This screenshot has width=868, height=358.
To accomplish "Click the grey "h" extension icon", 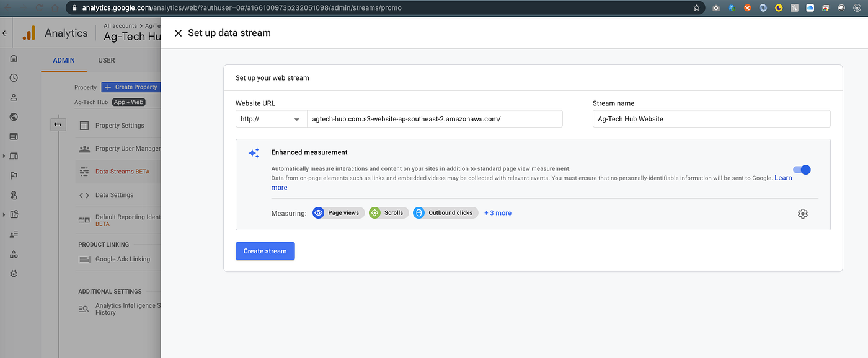I will [x=795, y=8].
